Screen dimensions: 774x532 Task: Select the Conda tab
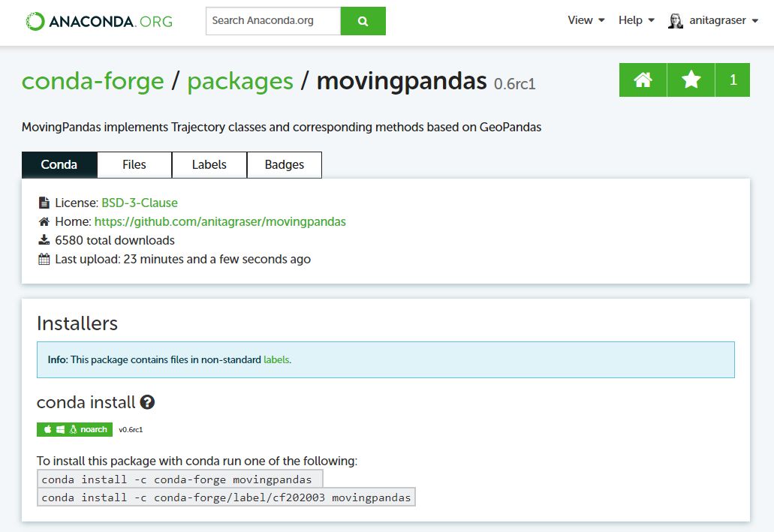pyautogui.click(x=59, y=165)
